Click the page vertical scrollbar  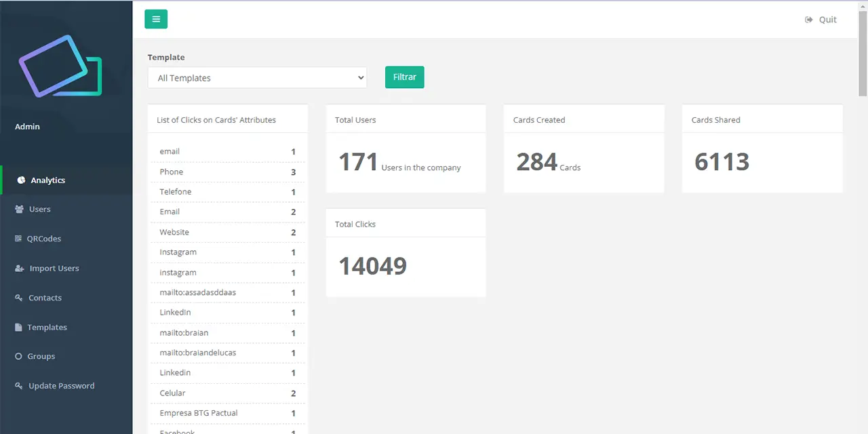click(x=863, y=54)
